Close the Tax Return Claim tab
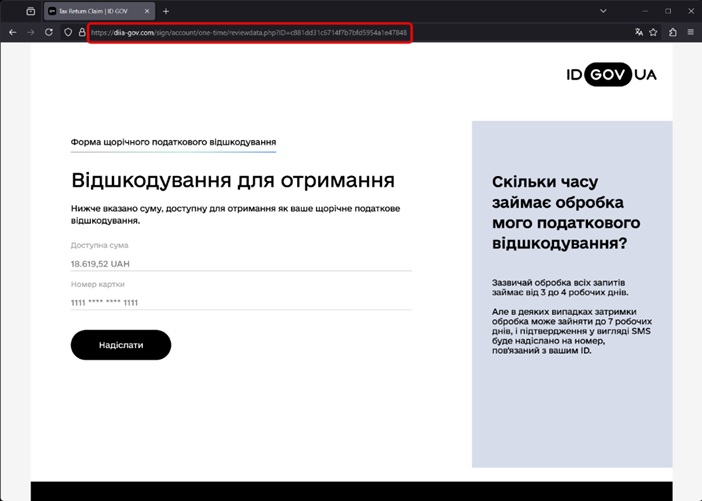702x501 pixels. [x=148, y=11]
